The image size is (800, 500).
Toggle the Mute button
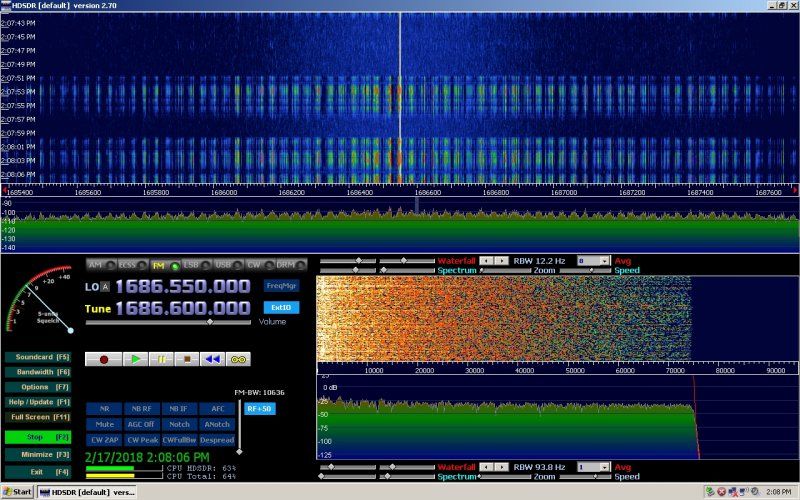[105, 424]
